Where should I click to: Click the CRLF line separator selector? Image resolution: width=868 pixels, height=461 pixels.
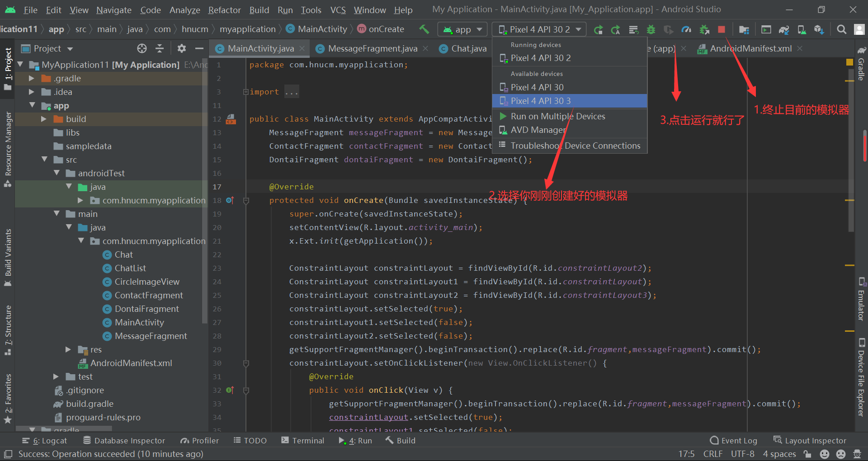(x=712, y=454)
